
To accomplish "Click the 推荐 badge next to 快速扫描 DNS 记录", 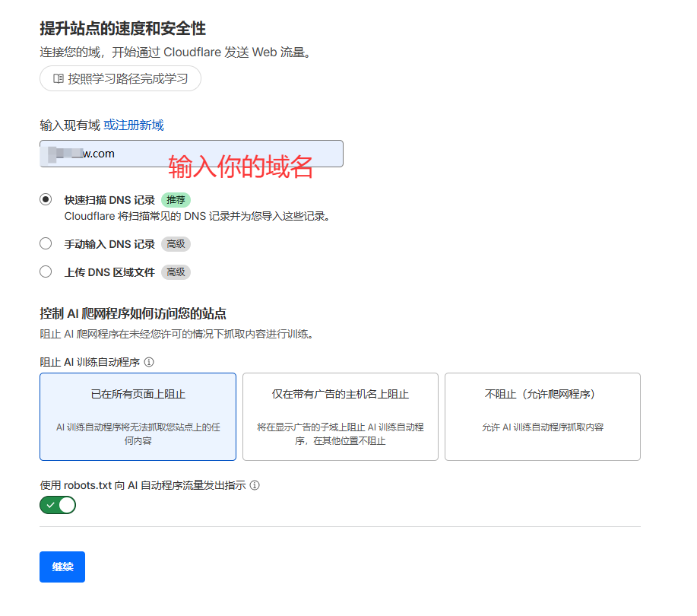I will pos(176,199).
